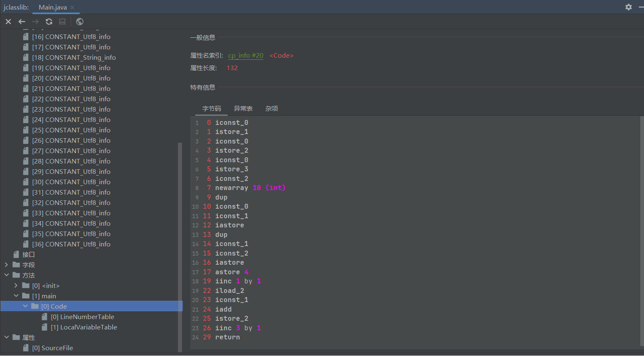Click the iadd instruction line
The height and width of the screenshot is (356, 644).
tap(223, 310)
